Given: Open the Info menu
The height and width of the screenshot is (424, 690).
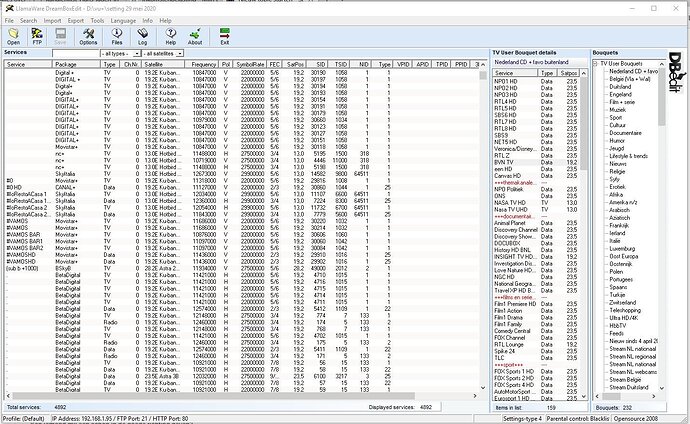Looking at the screenshot, I should click(147, 21).
